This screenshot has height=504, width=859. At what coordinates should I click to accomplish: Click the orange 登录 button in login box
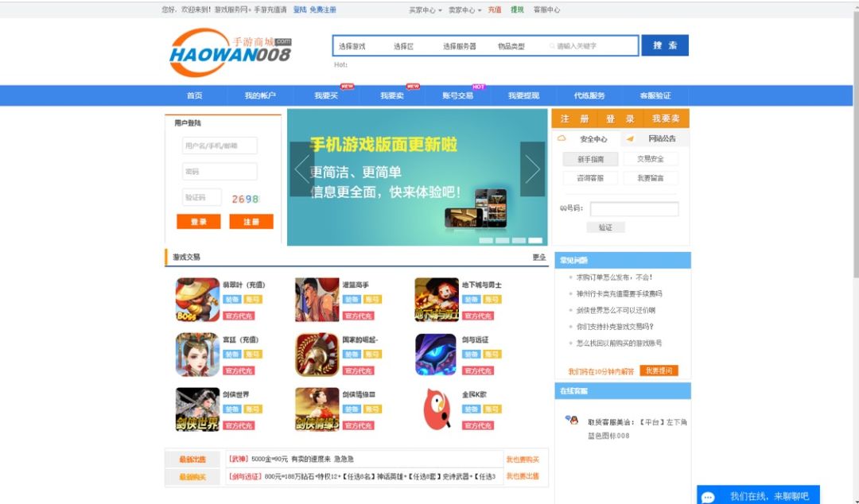tap(198, 221)
